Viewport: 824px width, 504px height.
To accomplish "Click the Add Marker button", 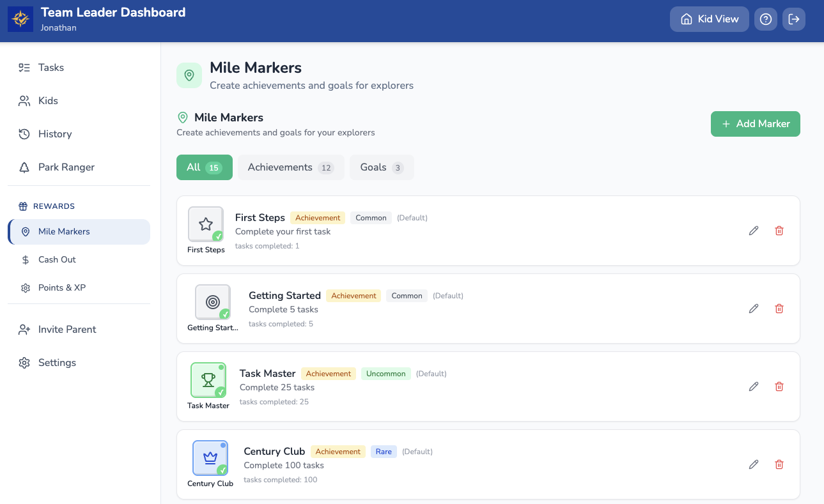I will click(x=755, y=124).
